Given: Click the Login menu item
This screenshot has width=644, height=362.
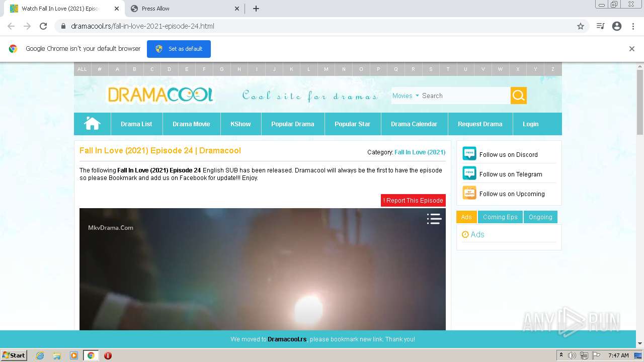Looking at the screenshot, I should (x=530, y=124).
